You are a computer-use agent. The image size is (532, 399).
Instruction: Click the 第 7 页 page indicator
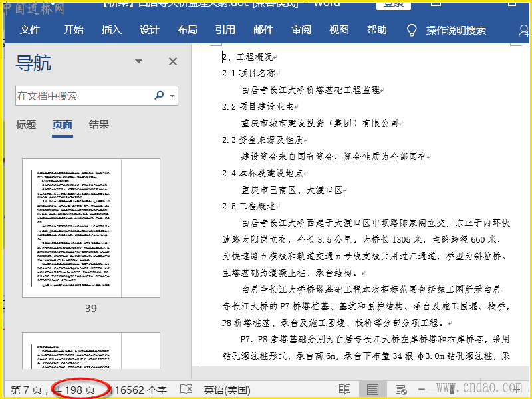click(26, 390)
